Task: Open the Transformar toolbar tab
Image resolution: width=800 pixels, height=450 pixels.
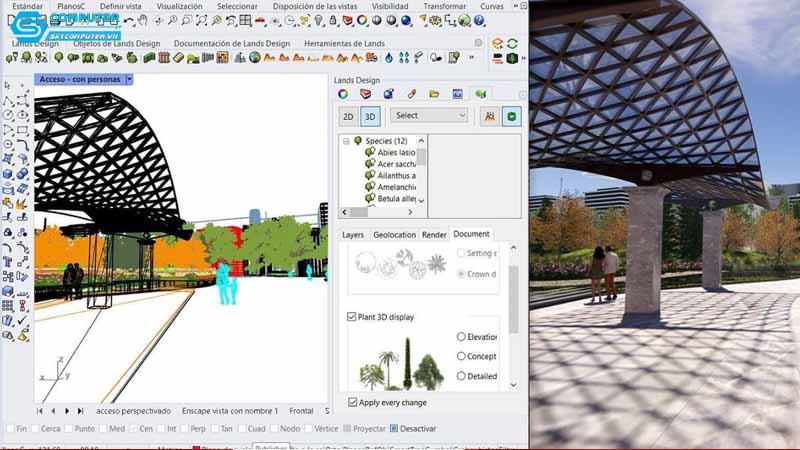Action: (444, 6)
